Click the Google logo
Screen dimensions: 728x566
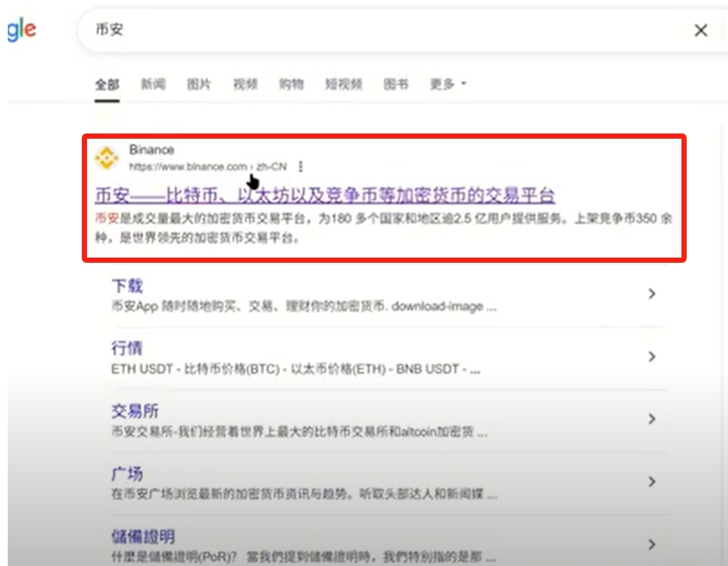click(x=22, y=30)
